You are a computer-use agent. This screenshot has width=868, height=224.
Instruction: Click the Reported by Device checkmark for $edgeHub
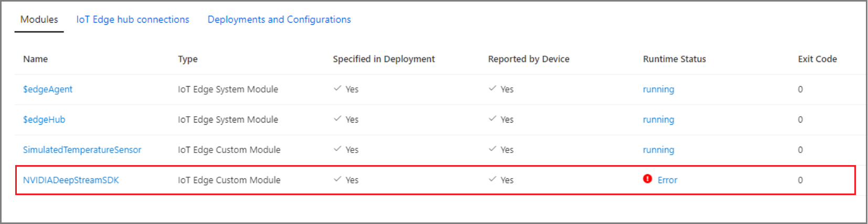point(492,119)
